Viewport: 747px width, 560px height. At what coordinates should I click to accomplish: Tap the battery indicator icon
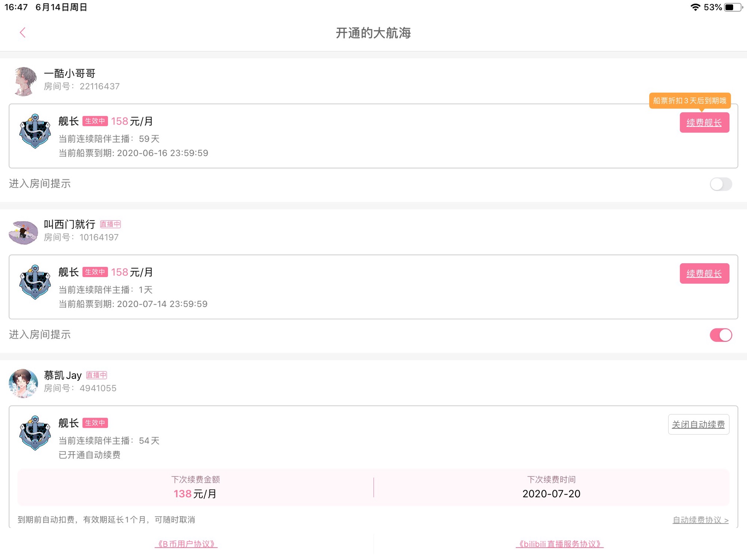[733, 7]
